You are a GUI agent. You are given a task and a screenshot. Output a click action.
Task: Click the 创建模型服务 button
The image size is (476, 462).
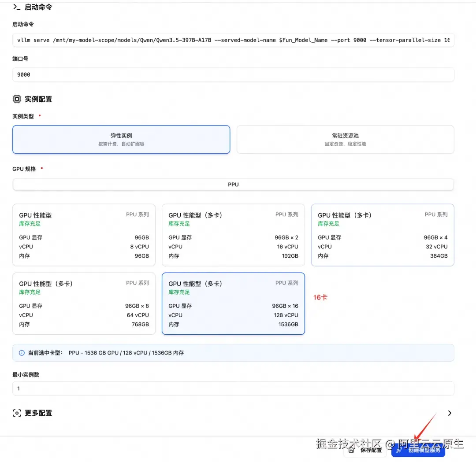pyautogui.click(x=418, y=450)
